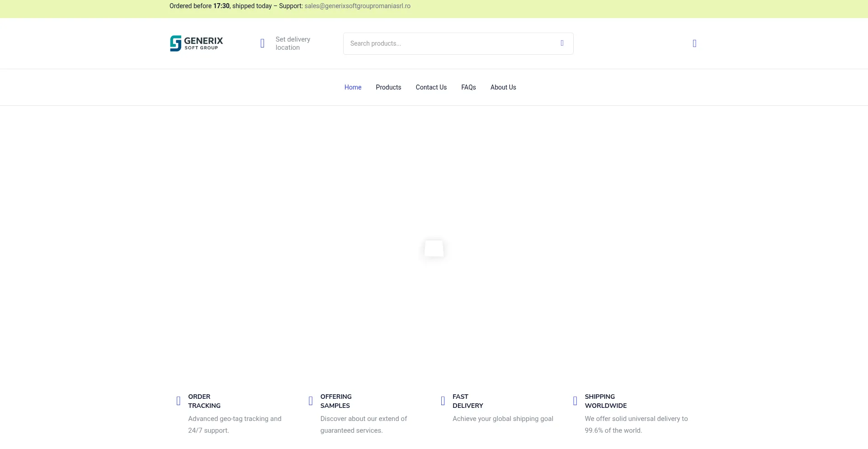Click the search magnifier icon
The width and height of the screenshot is (868, 449).
[x=562, y=43]
